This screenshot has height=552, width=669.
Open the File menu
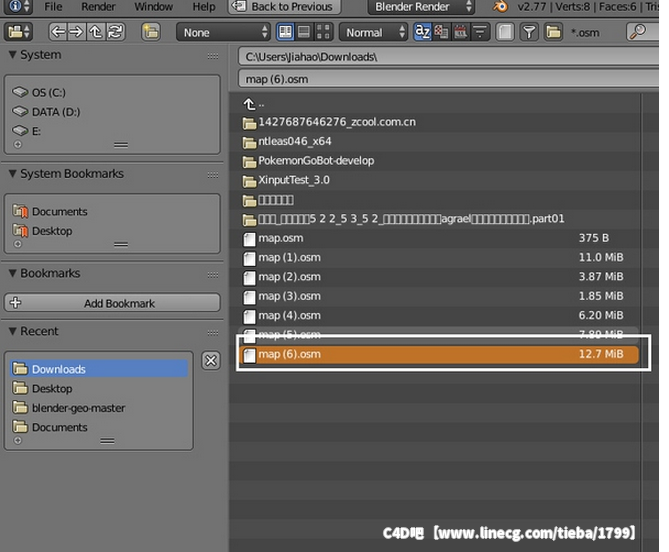pos(53,7)
